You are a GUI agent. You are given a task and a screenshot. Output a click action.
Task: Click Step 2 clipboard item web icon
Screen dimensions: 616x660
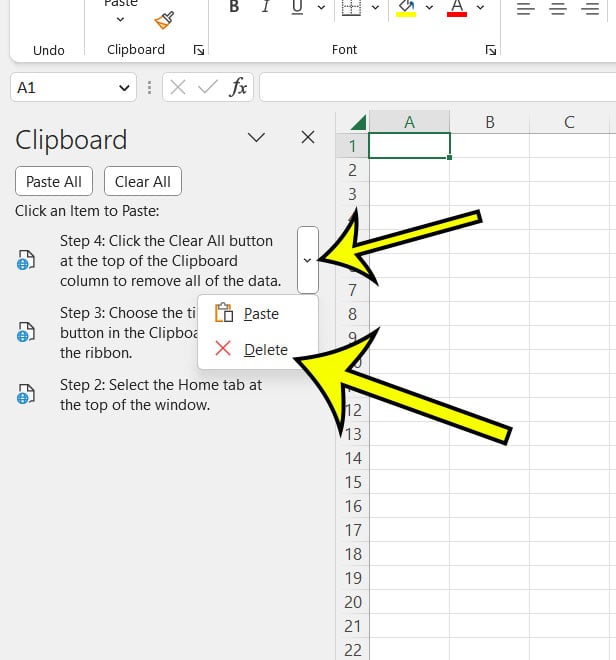pyautogui.click(x=26, y=394)
